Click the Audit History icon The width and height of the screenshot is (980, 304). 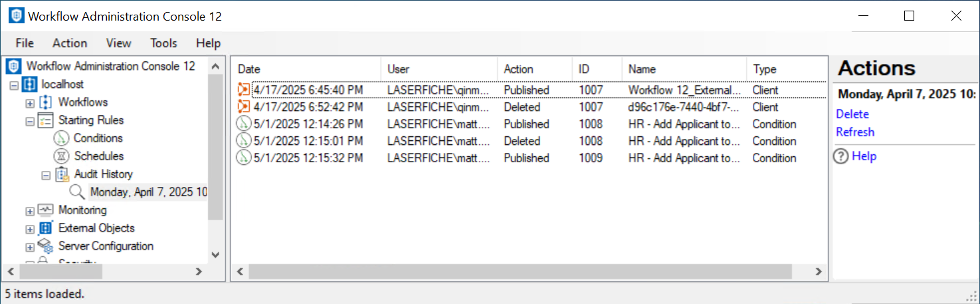[x=62, y=174]
